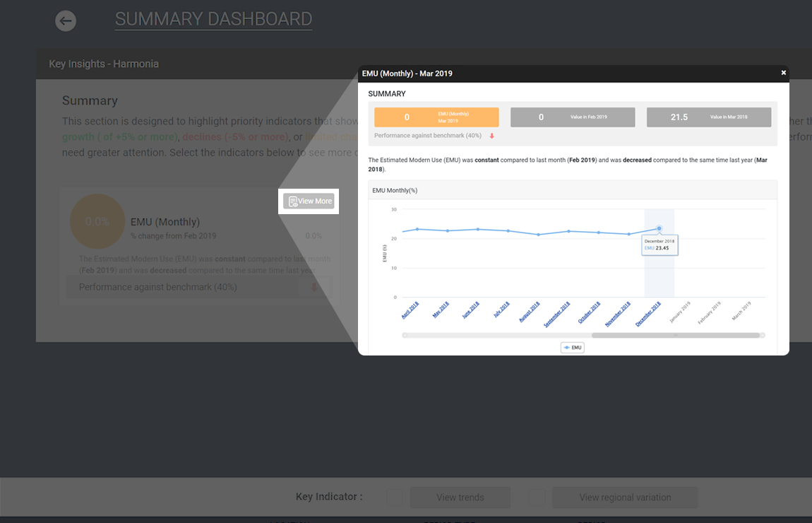This screenshot has height=523, width=812.
Task: Click the October 2018 axis label
Action: click(x=589, y=312)
